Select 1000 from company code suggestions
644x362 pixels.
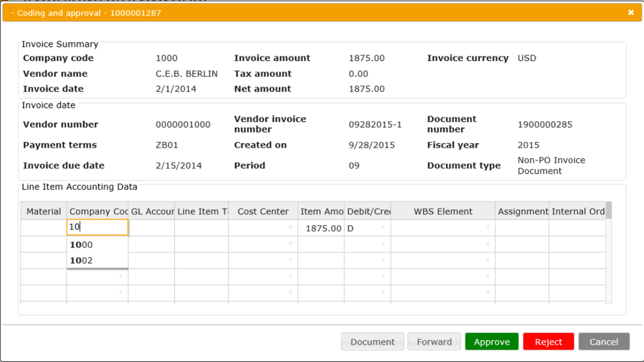(x=81, y=245)
